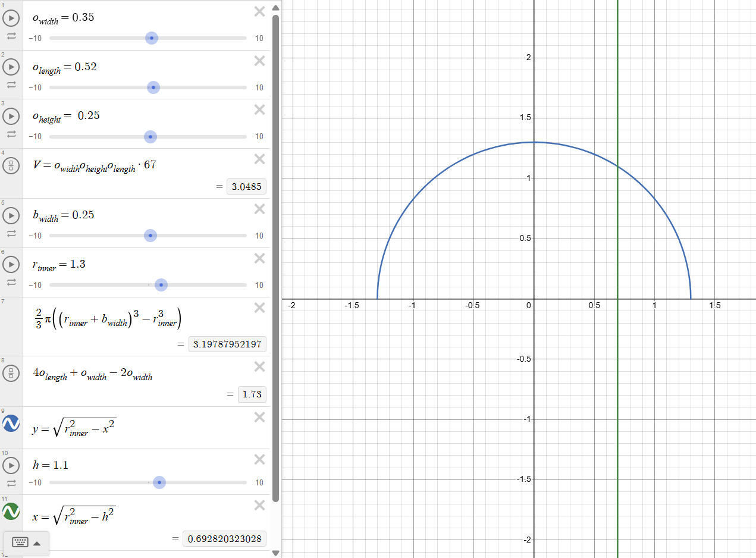Click icon beside 4o_length expression

(x=11, y=374)
